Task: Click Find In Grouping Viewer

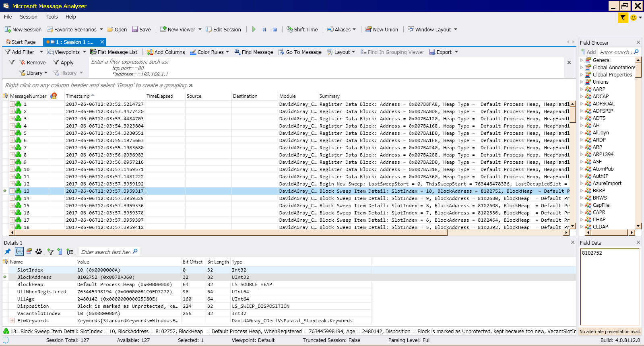Action: click(x=392, y=52)
